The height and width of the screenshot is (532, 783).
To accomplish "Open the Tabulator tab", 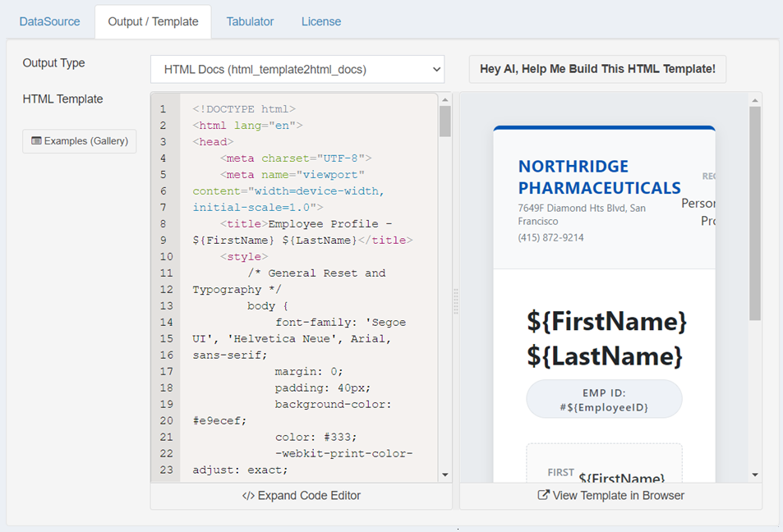I will (x=250, y=21).
